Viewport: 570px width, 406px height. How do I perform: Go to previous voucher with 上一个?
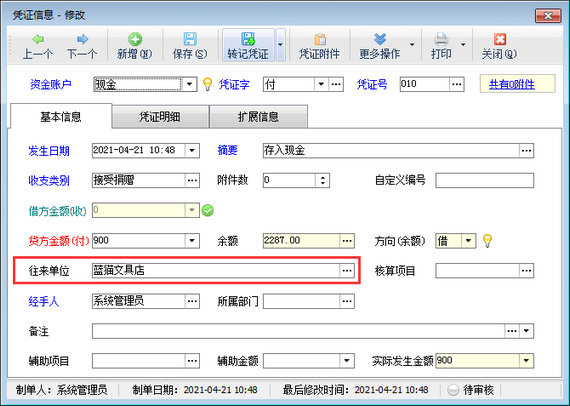(38, 39)
